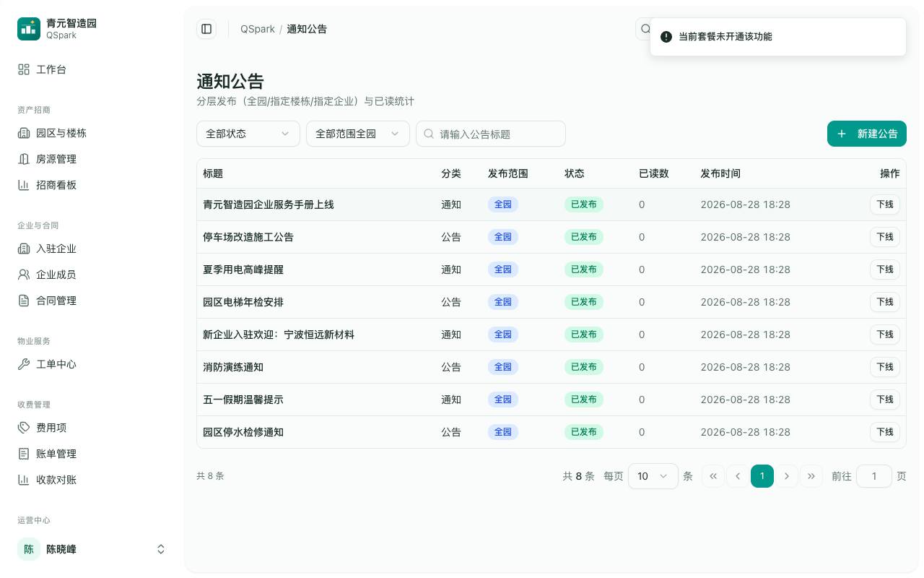Open 招商看板 in the sidebar
The width and height of the screenshot is (924, 578).
click(x=92, y=185)
